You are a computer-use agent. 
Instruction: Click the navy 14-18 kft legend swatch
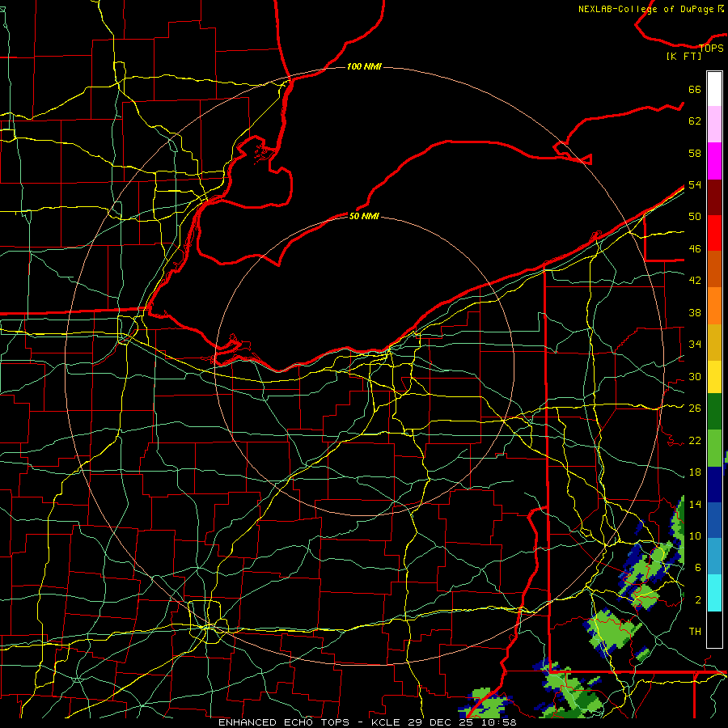pyautogui.click(x=714, y=485)
